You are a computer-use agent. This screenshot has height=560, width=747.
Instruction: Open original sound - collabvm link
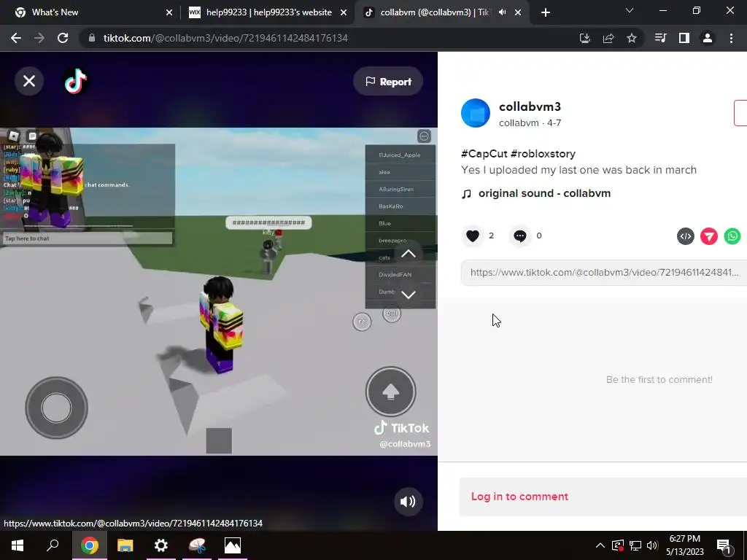544,193
